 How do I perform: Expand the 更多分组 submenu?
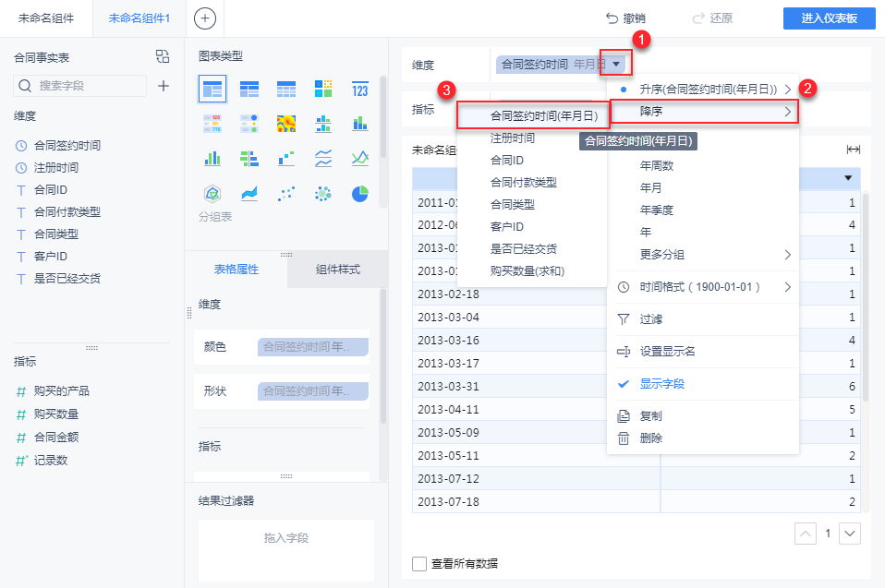tap(703, 255)
